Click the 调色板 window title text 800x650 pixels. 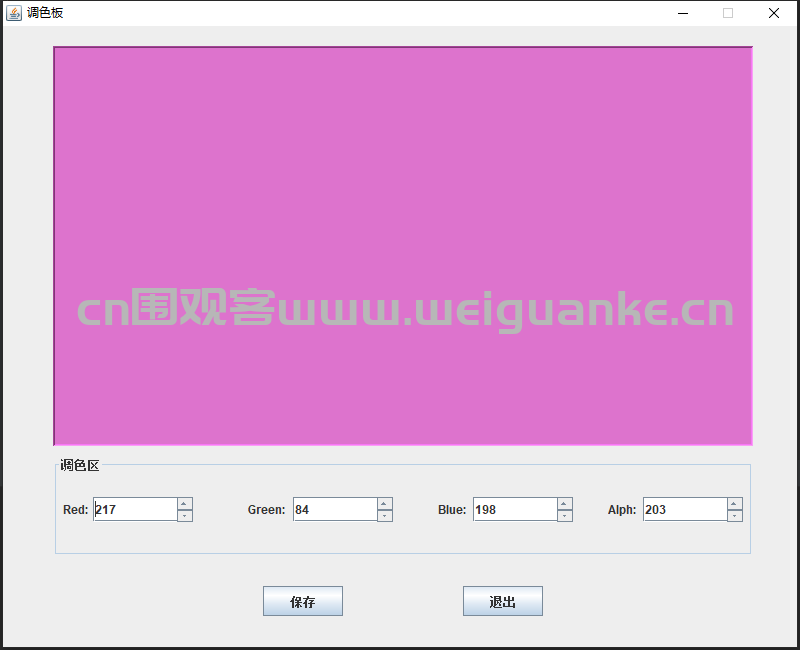coord(45,13)
